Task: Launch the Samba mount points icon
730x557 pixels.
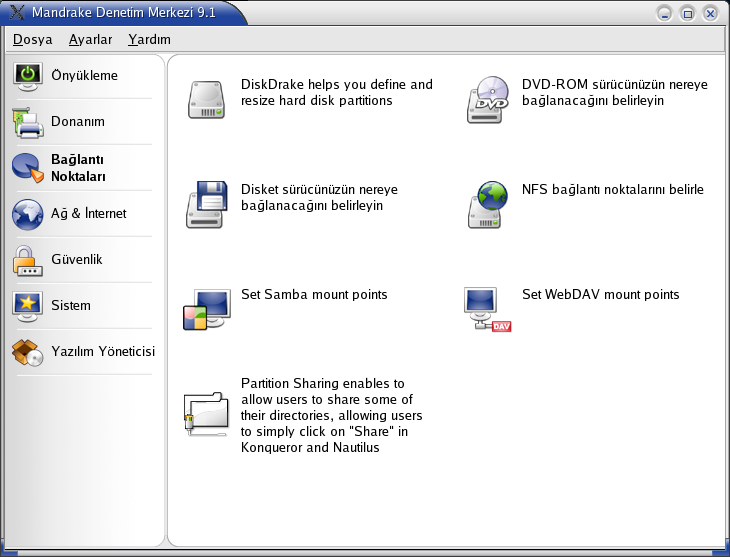Action: (206, 309)
